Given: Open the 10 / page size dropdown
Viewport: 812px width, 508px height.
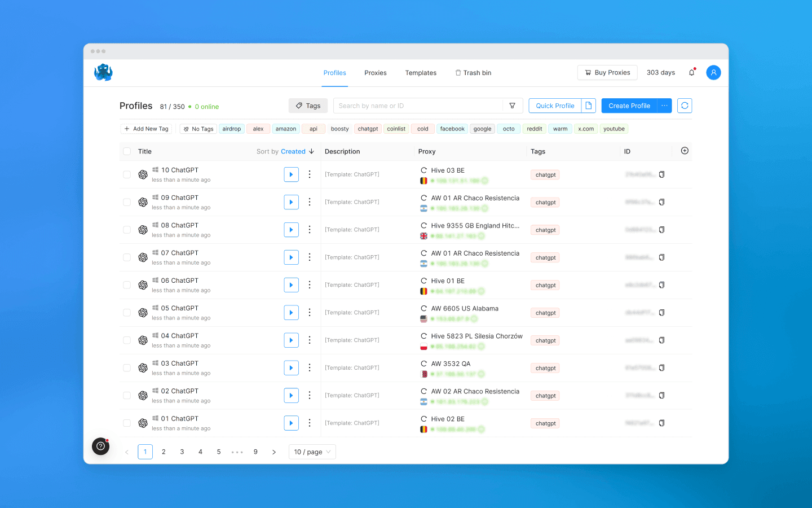Looking at the screenshot, I should point(312,452).
